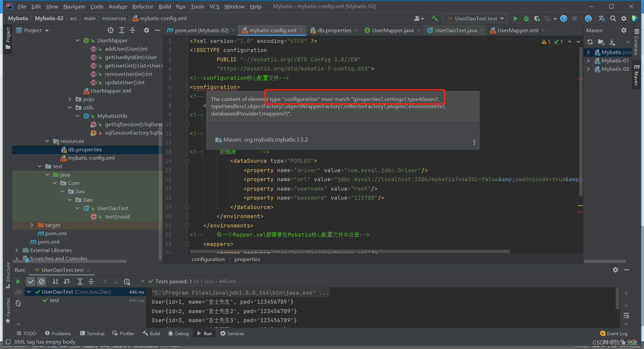Image resolution: width=644 pixels, height=349 pixels.
Task: Expand all nodes in the Project panel
Action: click(122, 30)
